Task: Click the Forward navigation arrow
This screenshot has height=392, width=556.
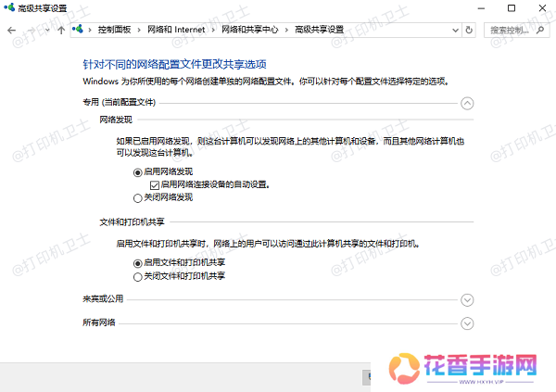Action: pyautogui.click(x=30, y=30)
